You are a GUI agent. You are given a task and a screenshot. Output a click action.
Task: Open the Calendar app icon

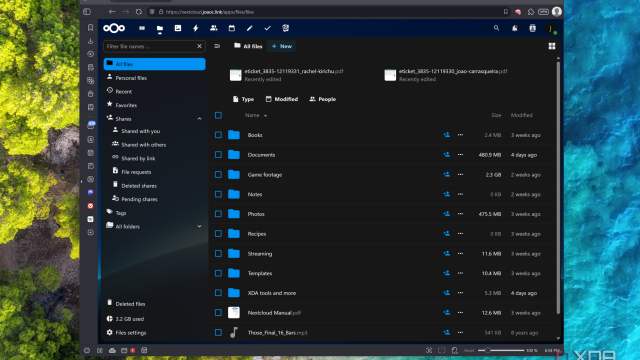pyautogui.click(x=231, y=28)
